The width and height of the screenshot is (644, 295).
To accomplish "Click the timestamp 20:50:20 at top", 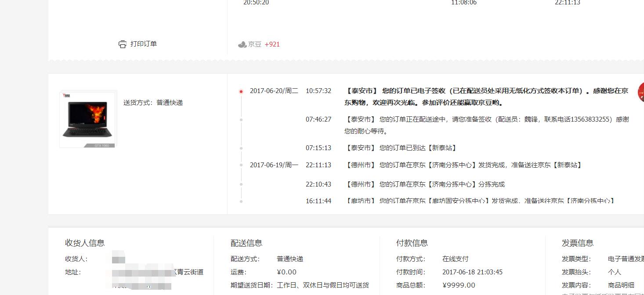I will point(256,3).
